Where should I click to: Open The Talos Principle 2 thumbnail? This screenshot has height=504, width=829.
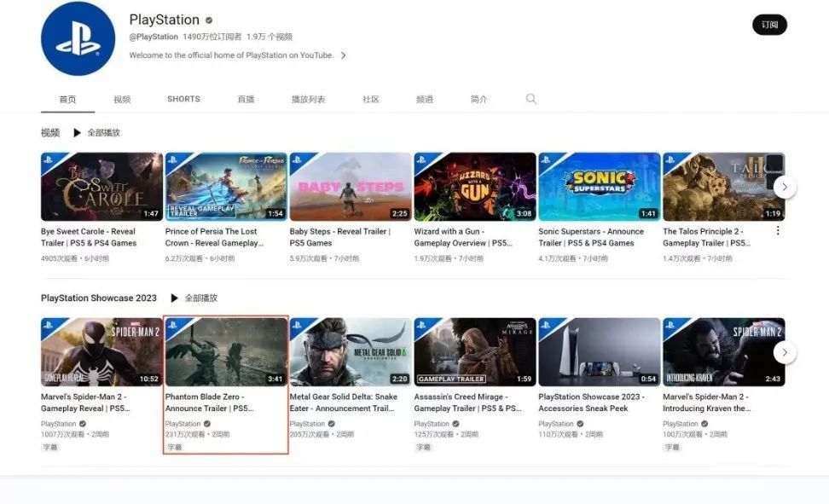click(724, 187)
